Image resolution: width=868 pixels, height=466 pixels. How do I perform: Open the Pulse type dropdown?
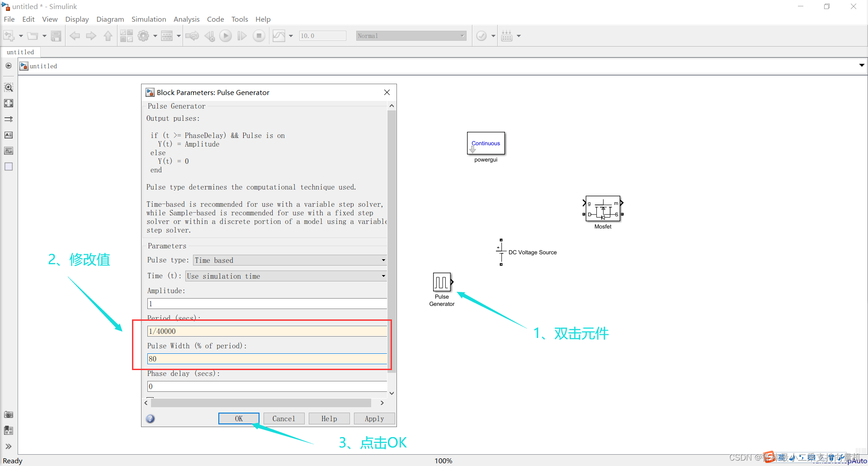tap(290, 260)
